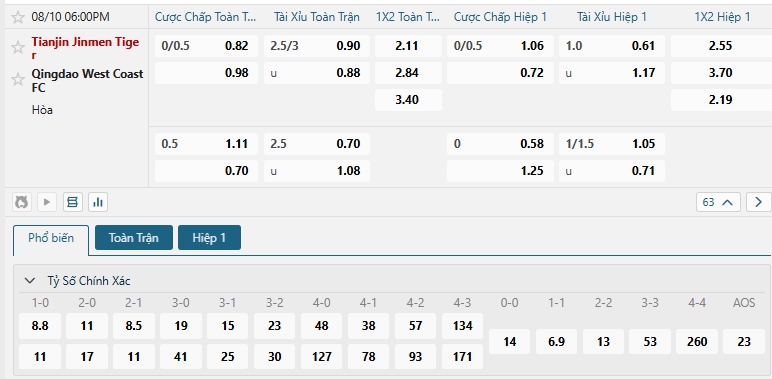The width and height of the screenshot is (772, 379).
Task: Open the bar chart statistics icon
Action: pyautogui.click(x=98, y=202)
